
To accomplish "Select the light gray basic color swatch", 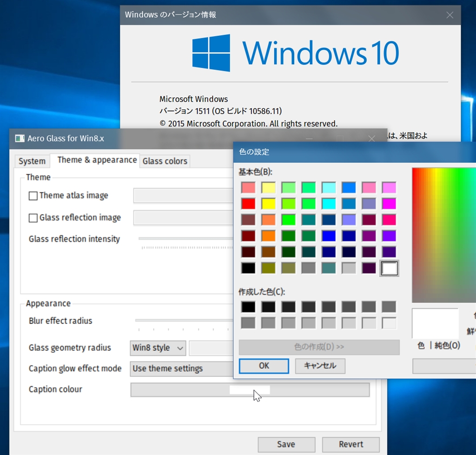I will coord(349,268).
